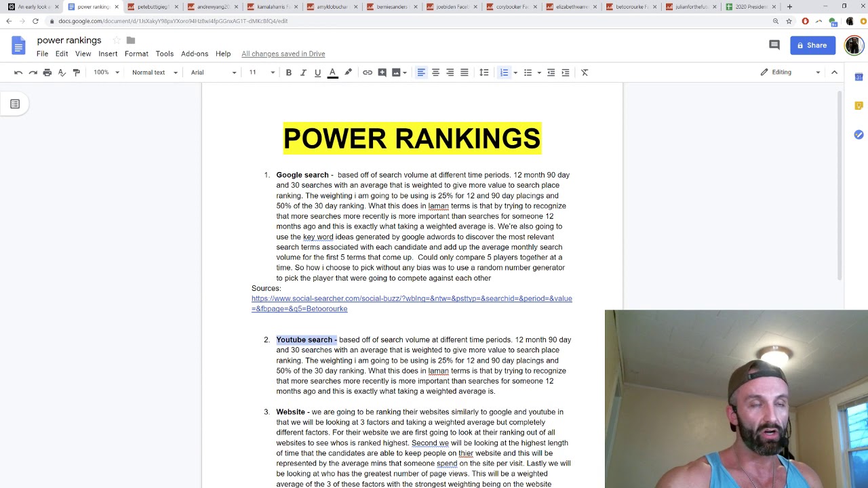This screenshot has width=868, height=488.
Task: Expand numbered list style arrow
Action: point(515,73)
